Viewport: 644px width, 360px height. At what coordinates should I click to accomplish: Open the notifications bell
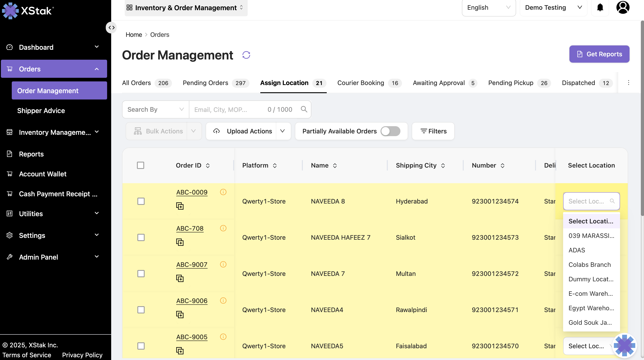click(x=600, y=8)
